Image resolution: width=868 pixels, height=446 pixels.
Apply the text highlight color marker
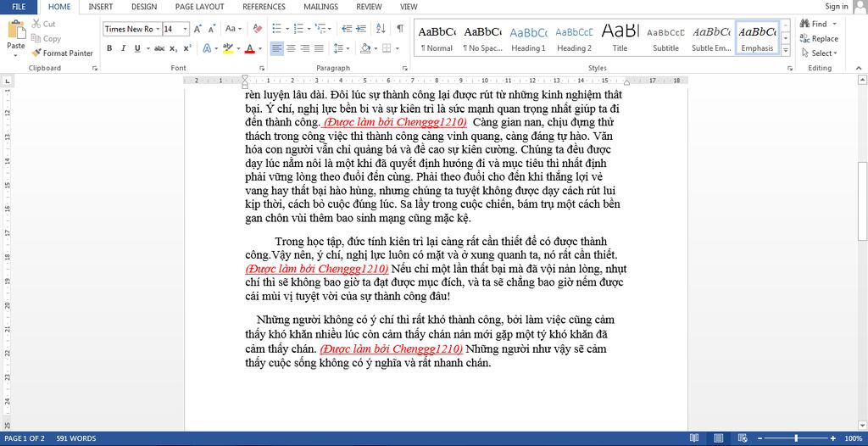(x=227, y=49)
